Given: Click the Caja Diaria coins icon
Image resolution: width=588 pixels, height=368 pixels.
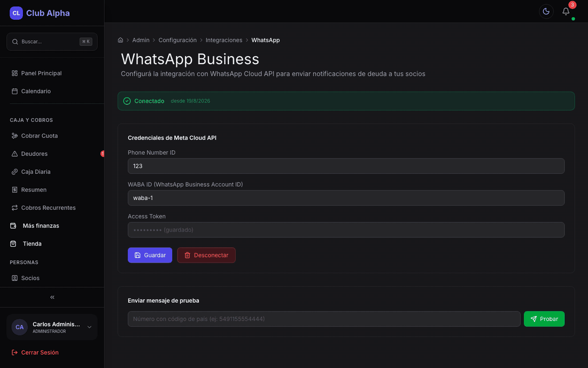Looking at the screenshot, I should coord(14,172).
